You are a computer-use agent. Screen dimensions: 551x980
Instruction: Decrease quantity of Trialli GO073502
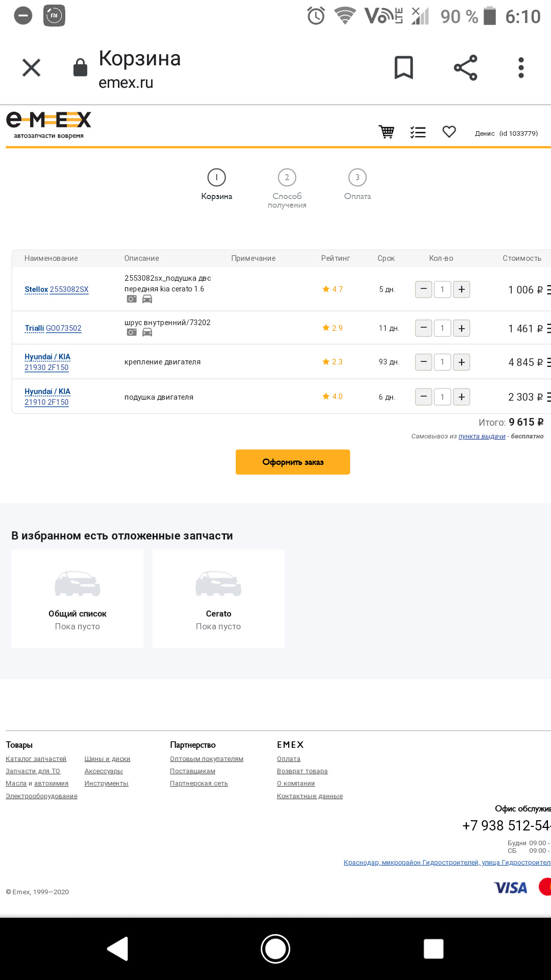(423, 328)
